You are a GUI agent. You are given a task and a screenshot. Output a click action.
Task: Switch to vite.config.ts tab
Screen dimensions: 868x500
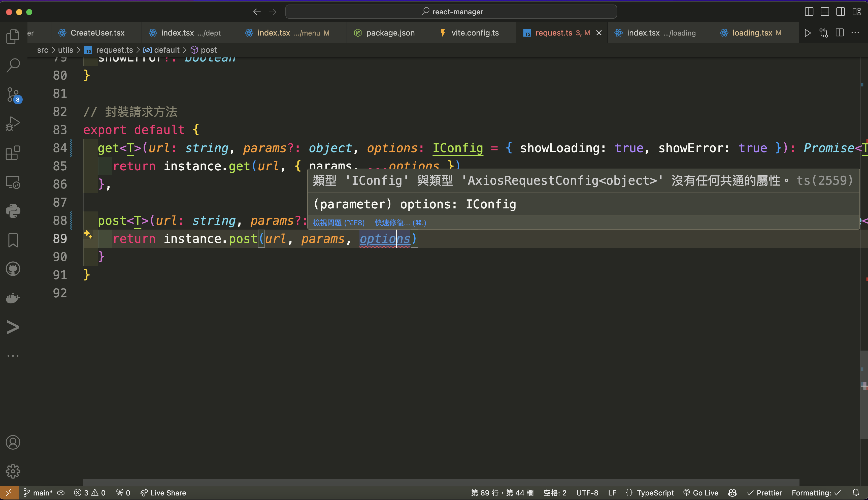pyautogui.click(x=474, y=33)
